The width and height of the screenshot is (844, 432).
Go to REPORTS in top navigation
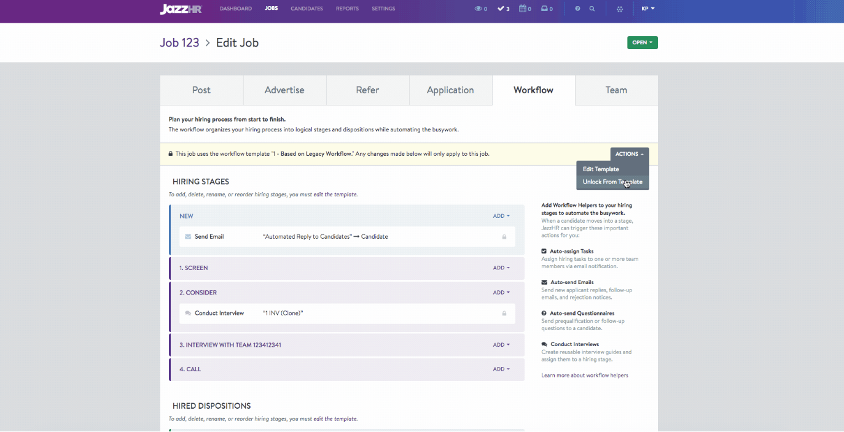(347, 9)
